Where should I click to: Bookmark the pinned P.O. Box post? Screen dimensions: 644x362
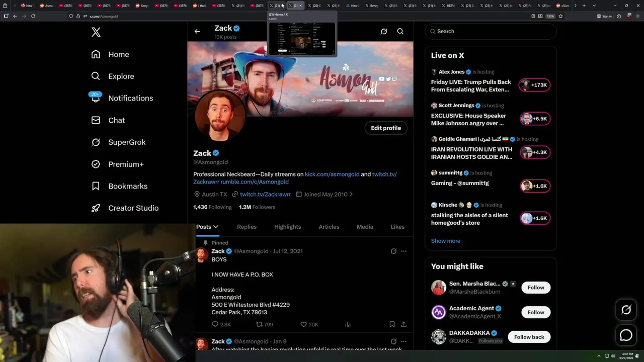(x=392, y=324)
